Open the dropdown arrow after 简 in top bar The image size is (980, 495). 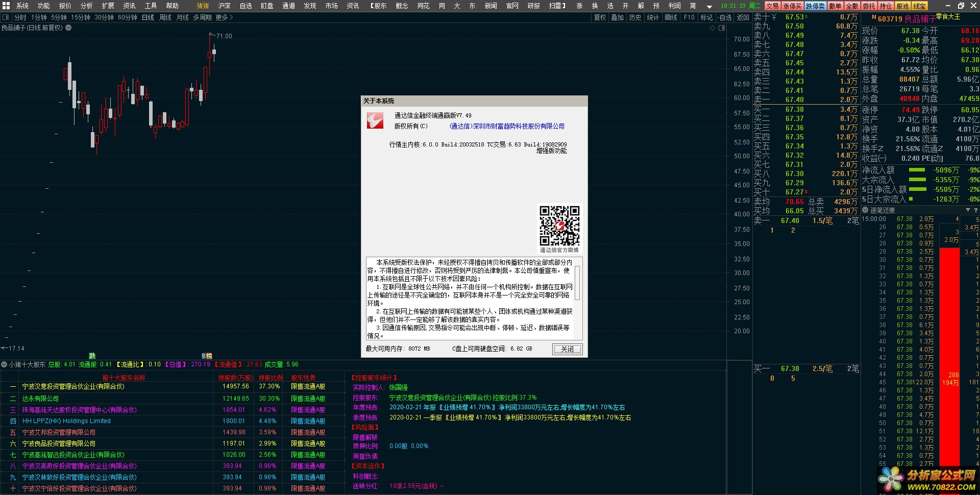point(709,6)
